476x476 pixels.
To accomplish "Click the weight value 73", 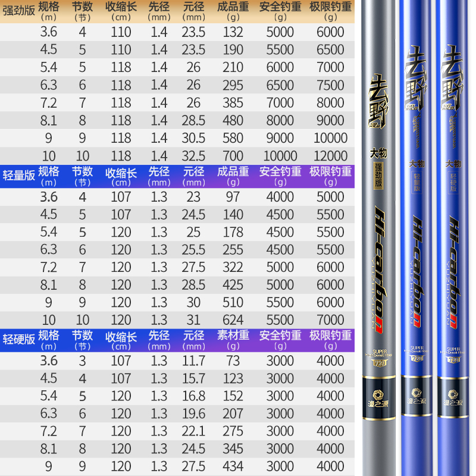I will [233, 361].
